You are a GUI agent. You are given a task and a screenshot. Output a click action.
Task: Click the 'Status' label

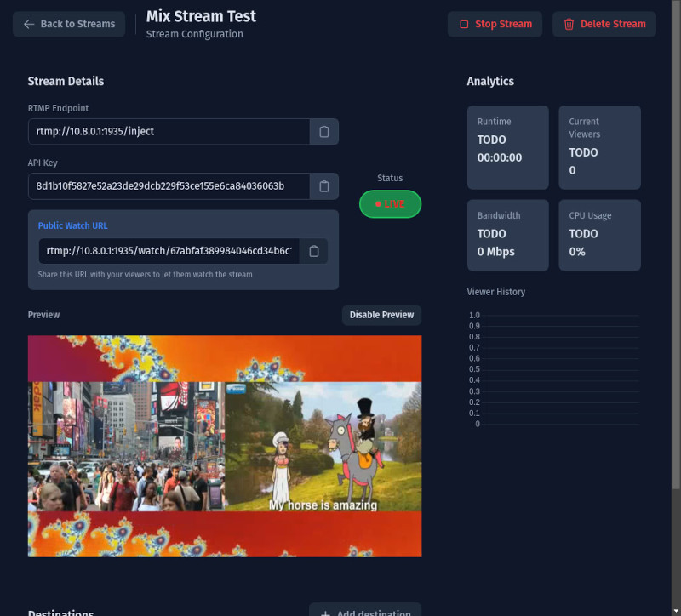click(x=390, y=178)
